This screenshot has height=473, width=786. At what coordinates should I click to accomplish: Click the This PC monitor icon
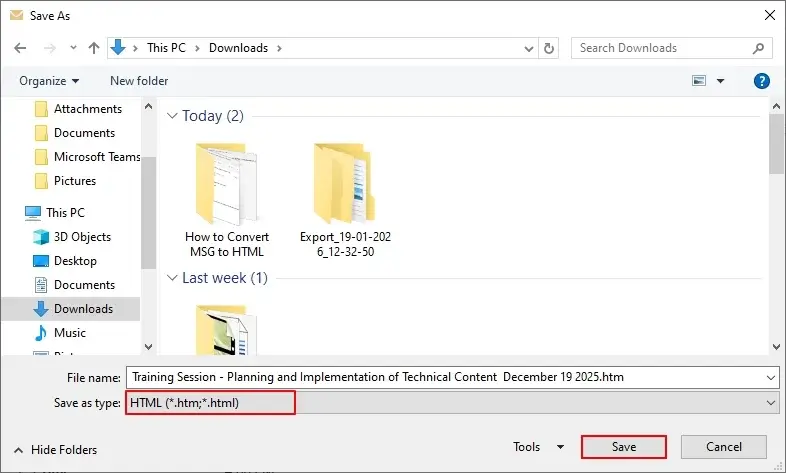point(33,213)
